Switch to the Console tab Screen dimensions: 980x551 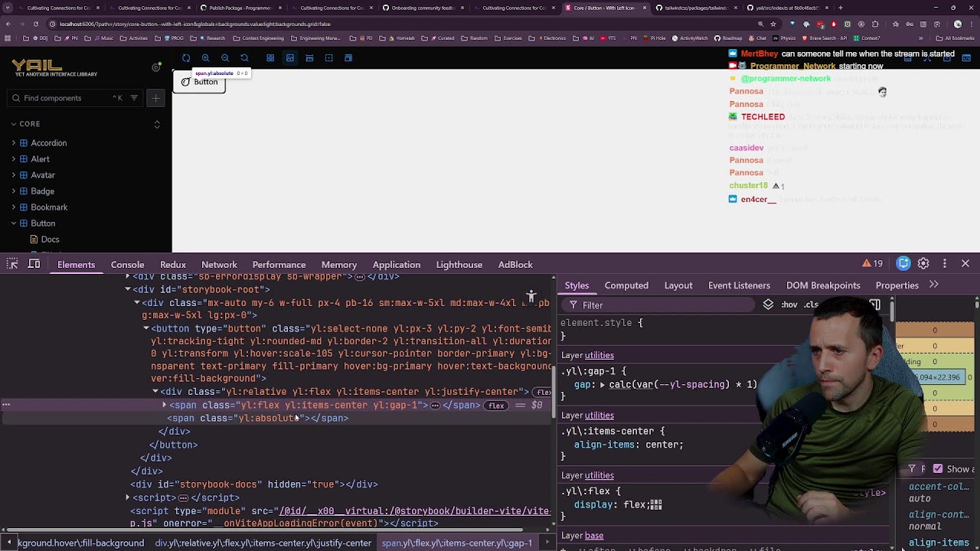127,265
